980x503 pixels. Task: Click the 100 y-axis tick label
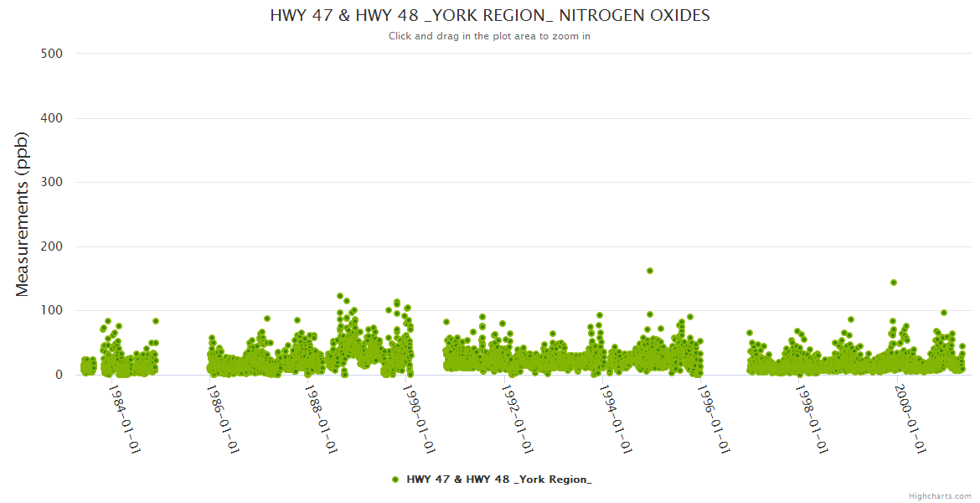click(51, 310)
